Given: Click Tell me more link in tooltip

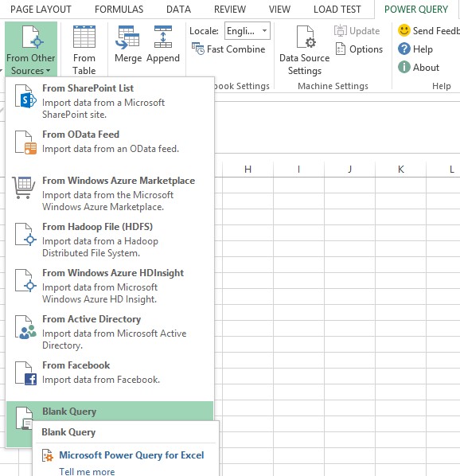Looking at the screenshot, I should pyautogui.click(x=87, y=471).
